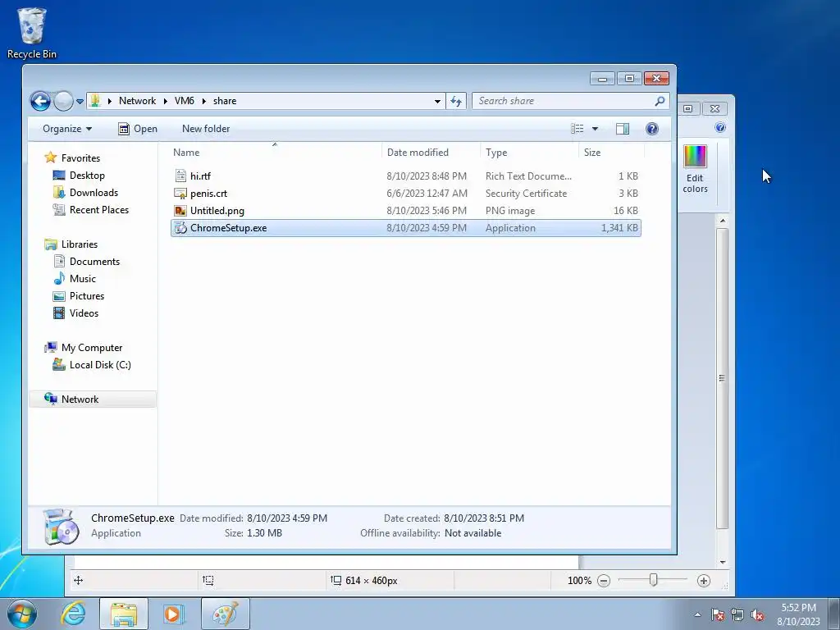
Task: Open the Pictures library
Action: click(x=87, y=295)
